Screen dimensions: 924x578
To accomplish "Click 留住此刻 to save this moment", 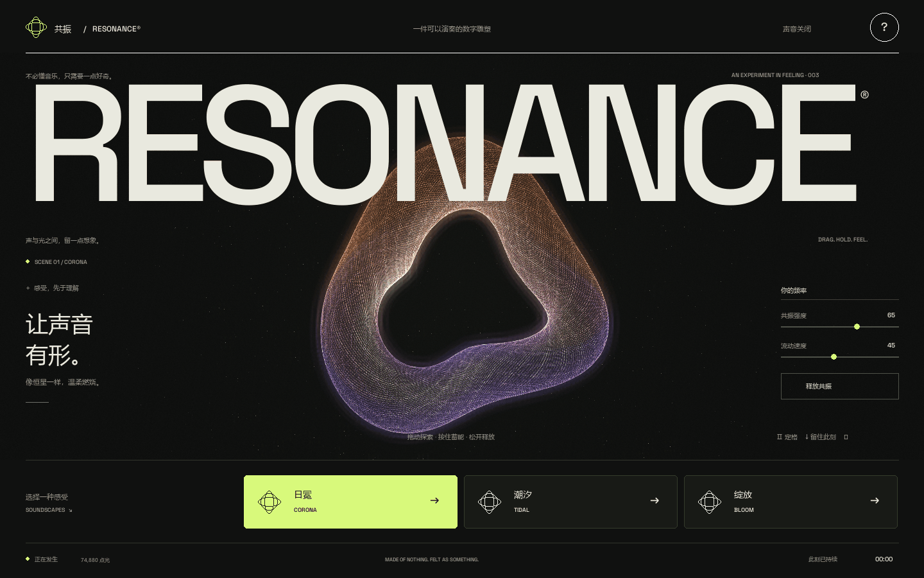I will (x=821, y=437).
